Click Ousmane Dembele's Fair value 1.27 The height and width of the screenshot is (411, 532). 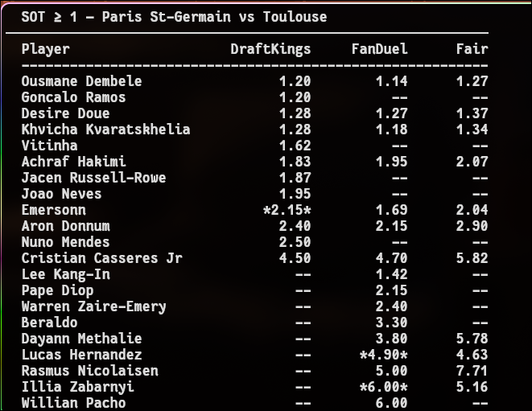(x=472, y=81)
